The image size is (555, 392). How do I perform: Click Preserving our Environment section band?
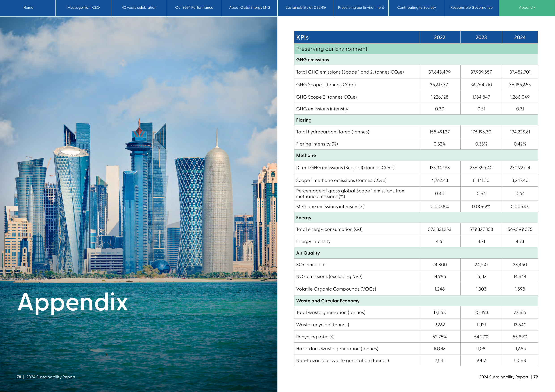click(x=416, y=49)
